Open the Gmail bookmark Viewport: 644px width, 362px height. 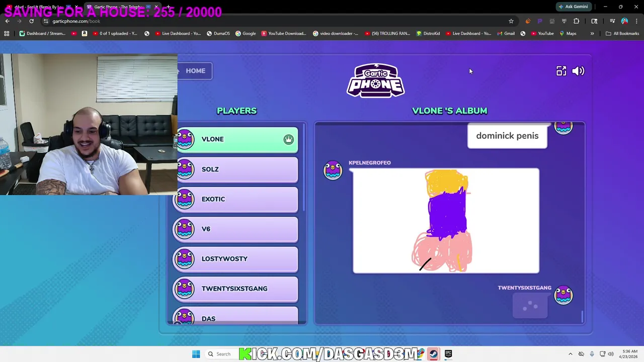(505, 34)
